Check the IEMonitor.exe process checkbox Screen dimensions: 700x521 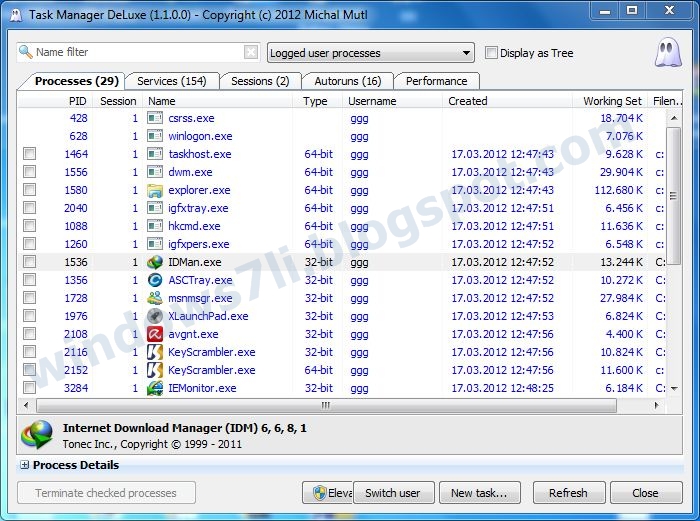pos(30,388)
